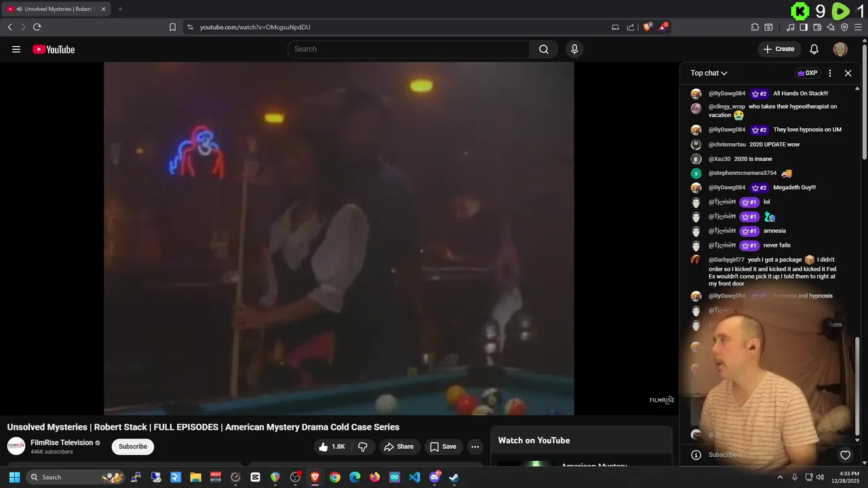This screenshot has height=488, width=868.
Task: Click the video player frame
Action: click(x=338, y=239)
